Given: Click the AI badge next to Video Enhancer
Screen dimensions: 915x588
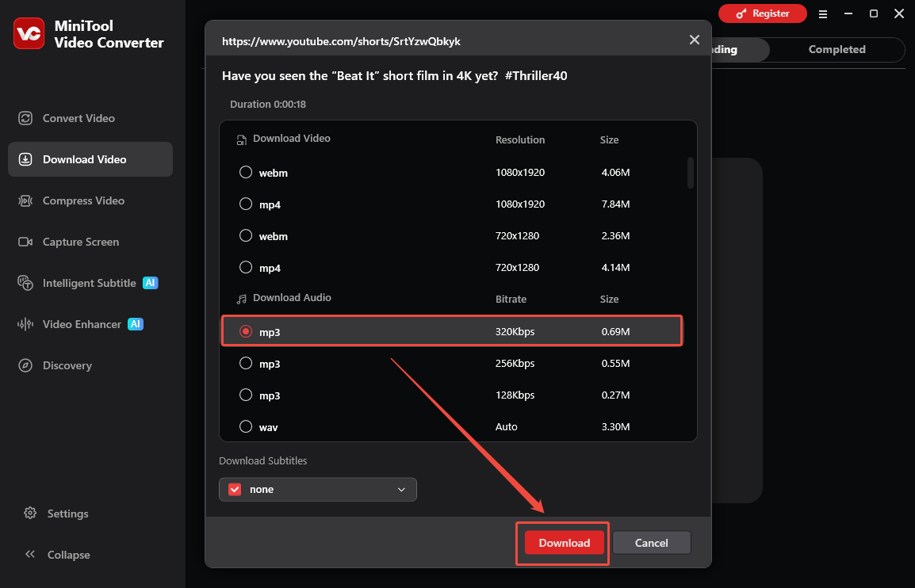Looking at the screenshot, I should pyautogui.click(x=136, y=324).
